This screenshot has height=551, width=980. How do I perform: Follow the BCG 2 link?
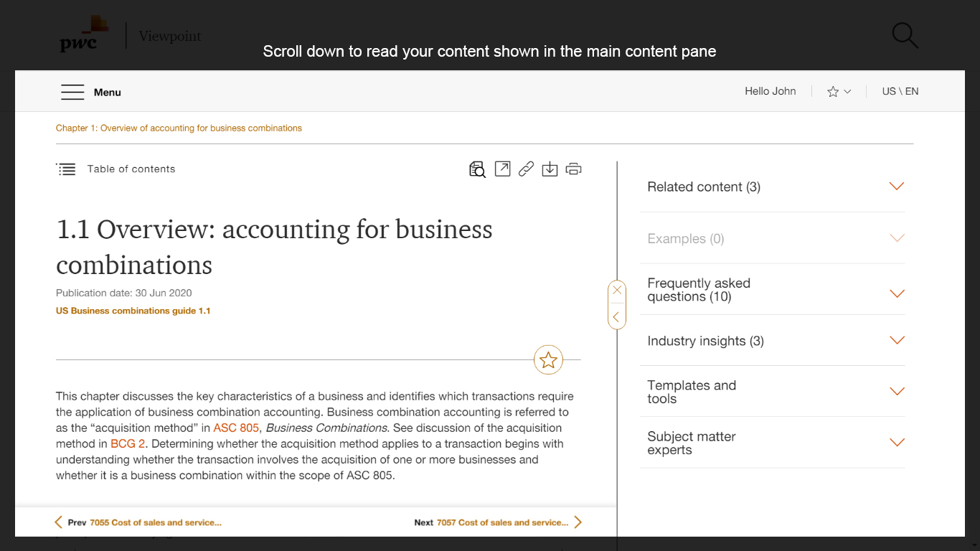point(127,443)
